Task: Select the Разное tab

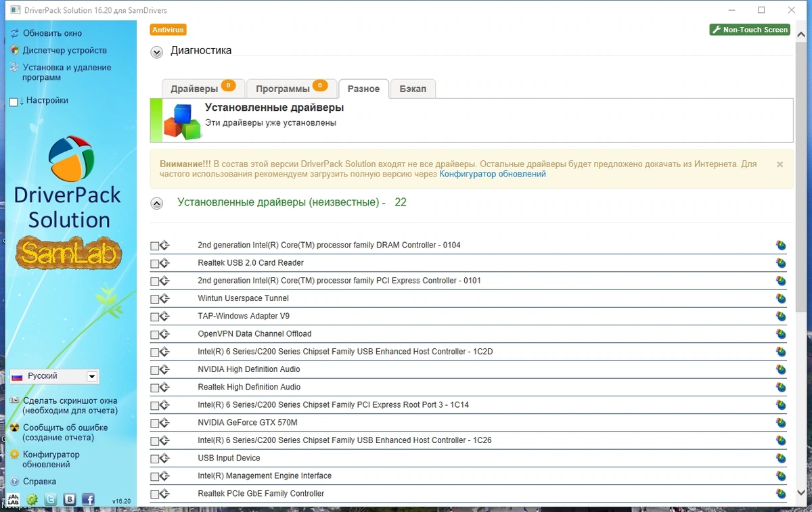Action: pos(363,89)
